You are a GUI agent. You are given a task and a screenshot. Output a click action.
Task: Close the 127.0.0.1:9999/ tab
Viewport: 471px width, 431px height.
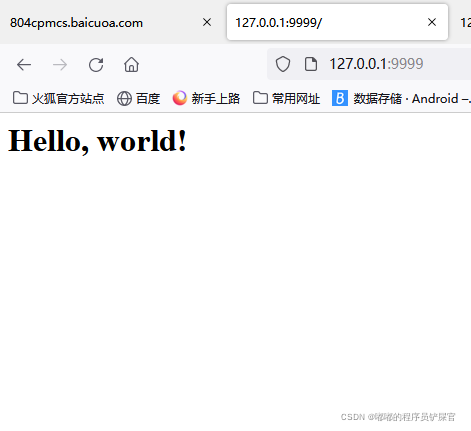(432, 22)
